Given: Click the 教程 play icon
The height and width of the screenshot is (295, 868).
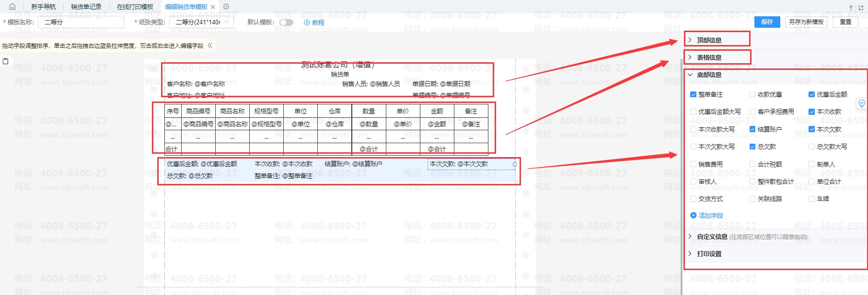Looking at the screenshot, I should coord(307,23).
